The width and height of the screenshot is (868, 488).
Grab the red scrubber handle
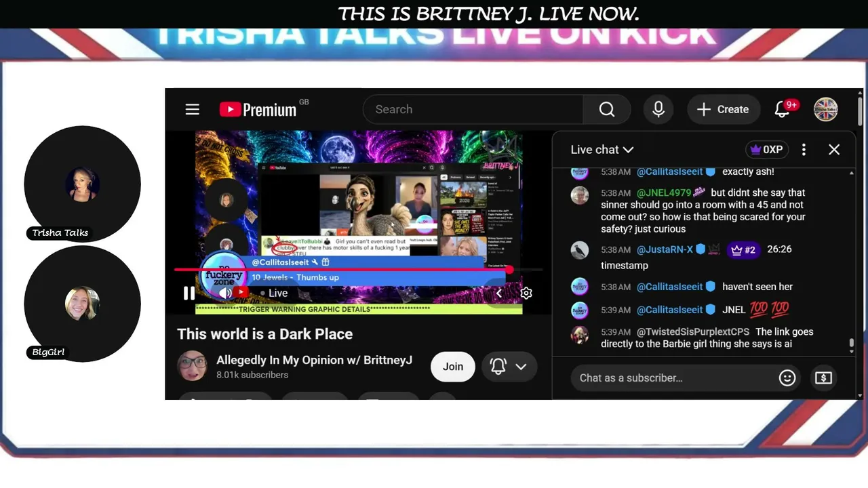pyautogui.click(x=509, y=270)
